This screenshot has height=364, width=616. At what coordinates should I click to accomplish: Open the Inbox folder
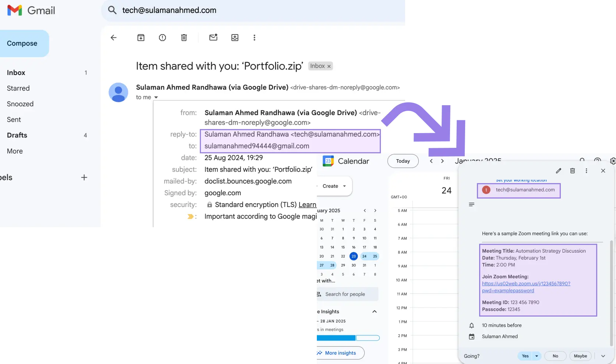click(16, 73)
